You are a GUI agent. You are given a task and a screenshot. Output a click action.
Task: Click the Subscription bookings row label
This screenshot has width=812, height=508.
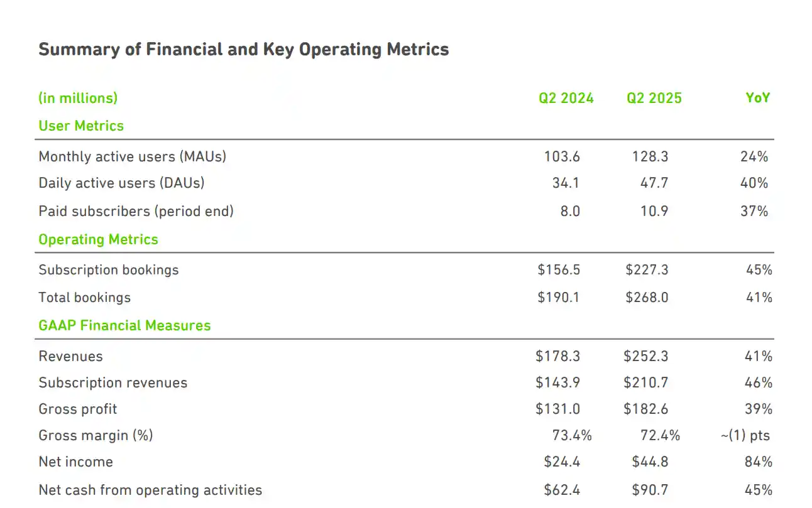(x=108, y=270)
